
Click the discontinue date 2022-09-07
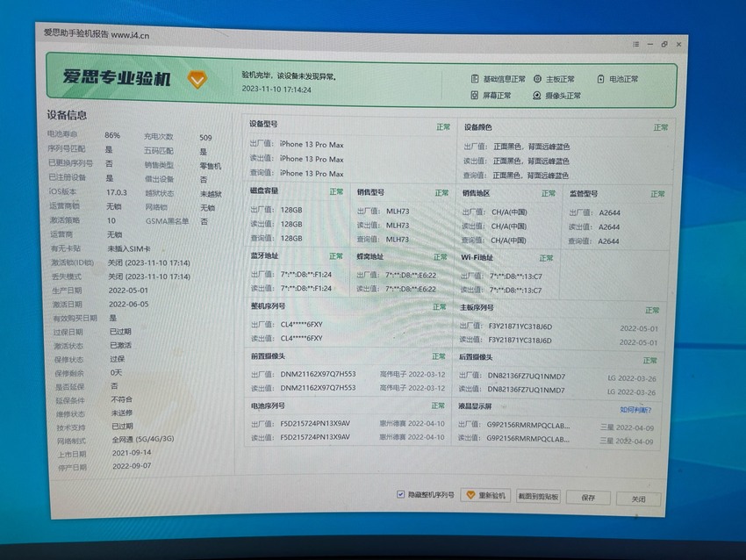click(x=132, y=466)
